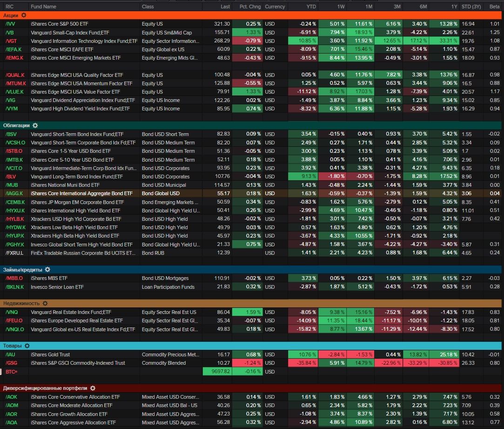Screen dimensions: 504x429
Task: Open the /IAU ticker link
Action: click(10, 354)
